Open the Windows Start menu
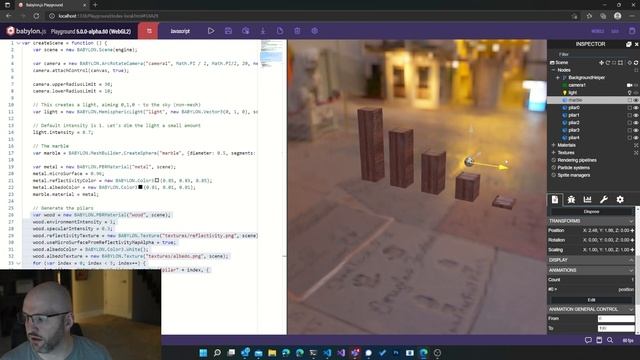This screenshot has width=640, height=360. pos(203,353)
